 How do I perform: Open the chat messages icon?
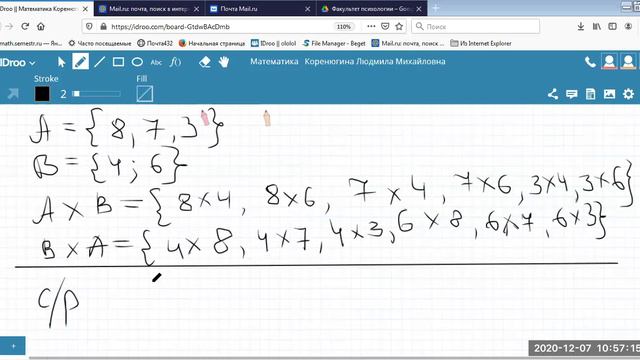click(x=571, y=94)
